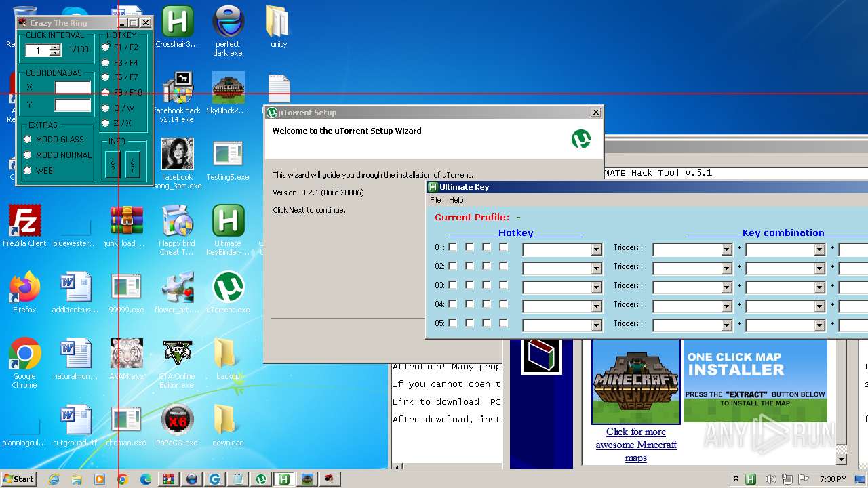Select the F3 / F4 hotkey radio button

[106, 63]
